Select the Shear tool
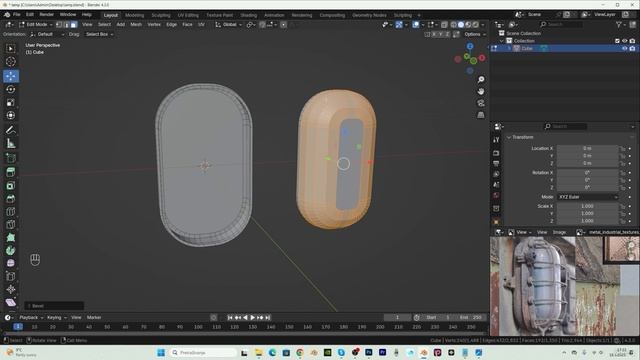 click(x=11, y=302)
